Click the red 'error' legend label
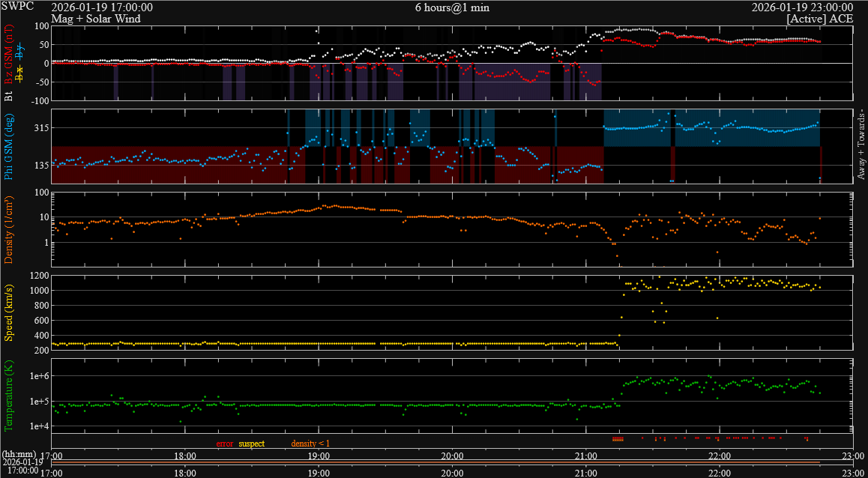This screenshot has width=868, height=478. click(226, 444)
